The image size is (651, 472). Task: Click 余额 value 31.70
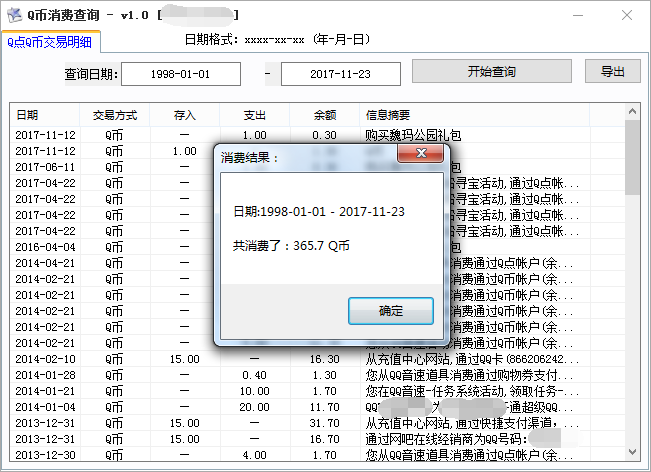(324, 423)
